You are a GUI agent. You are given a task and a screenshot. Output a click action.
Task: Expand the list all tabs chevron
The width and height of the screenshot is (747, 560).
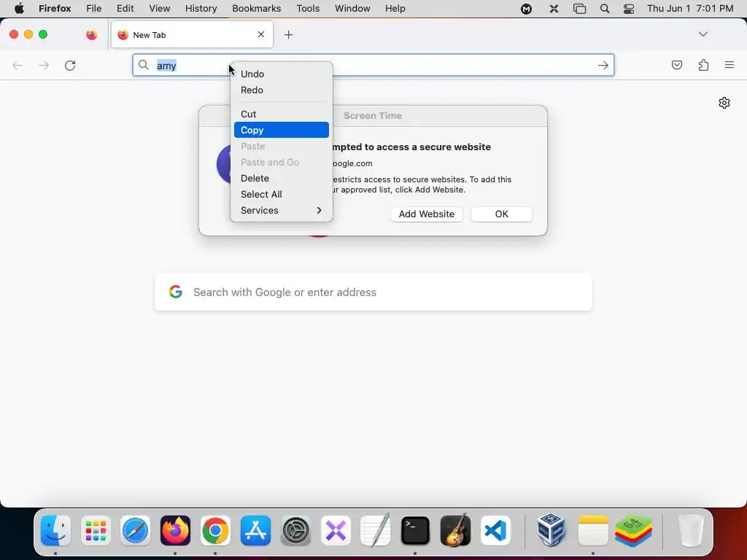tap(703, 34)
